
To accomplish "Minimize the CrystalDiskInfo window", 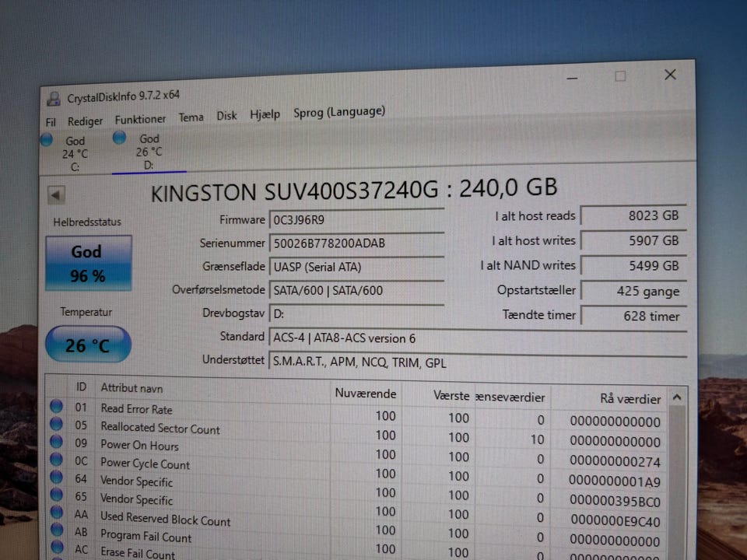I will (572, 78).
